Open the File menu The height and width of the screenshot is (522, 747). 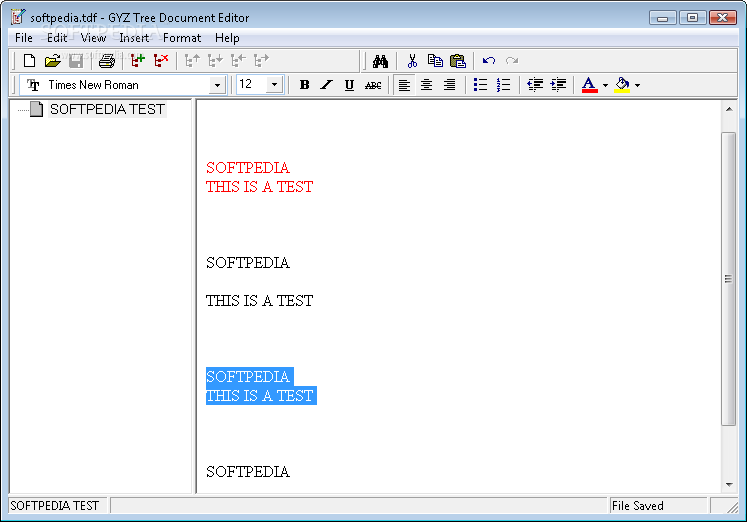[24, 38]
